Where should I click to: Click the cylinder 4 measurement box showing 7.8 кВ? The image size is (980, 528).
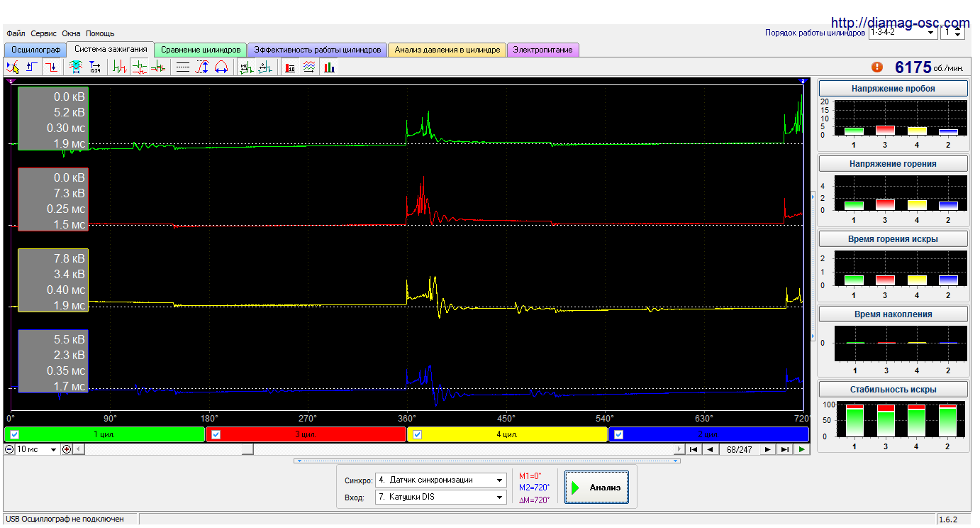tap(53, 281)
